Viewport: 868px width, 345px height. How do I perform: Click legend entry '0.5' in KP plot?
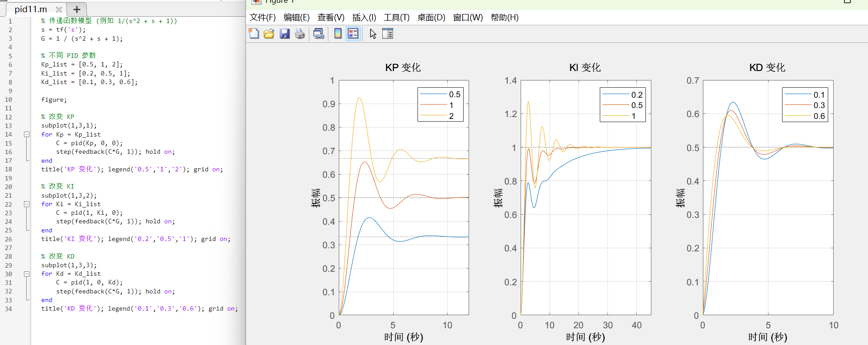click(x=455, y=95)
